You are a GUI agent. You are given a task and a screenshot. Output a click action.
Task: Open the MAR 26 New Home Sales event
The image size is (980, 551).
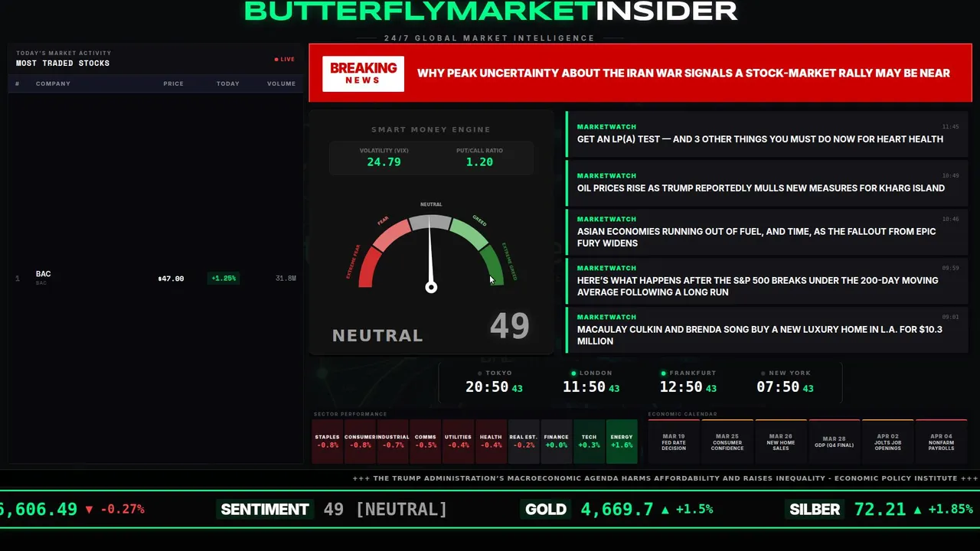coord(781,442)
